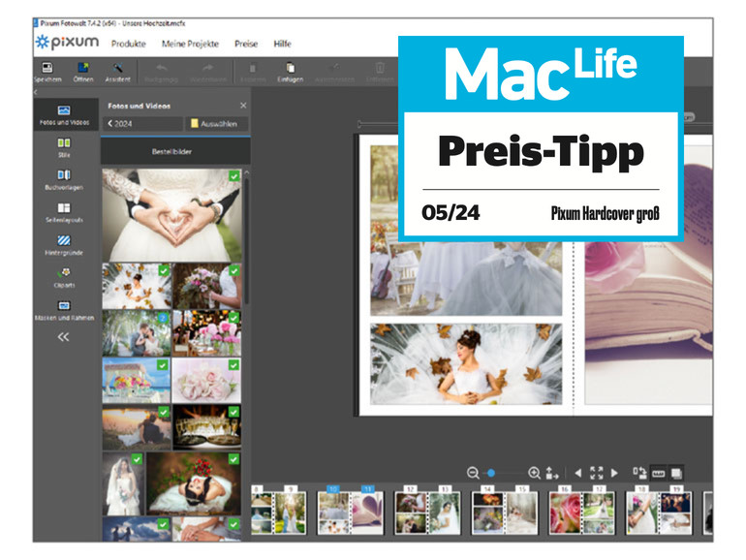Click the horizontal slider above page

(x=378, y=124)
